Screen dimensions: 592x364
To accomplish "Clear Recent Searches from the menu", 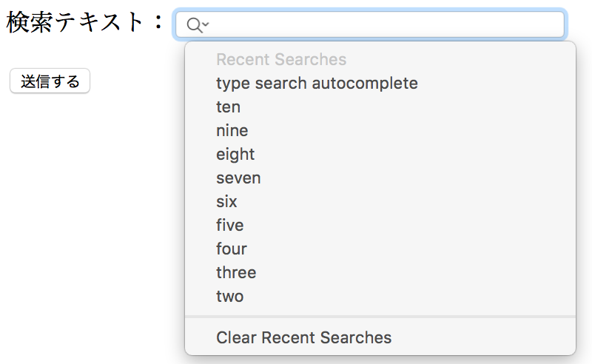I will click(x=303, y=337).
